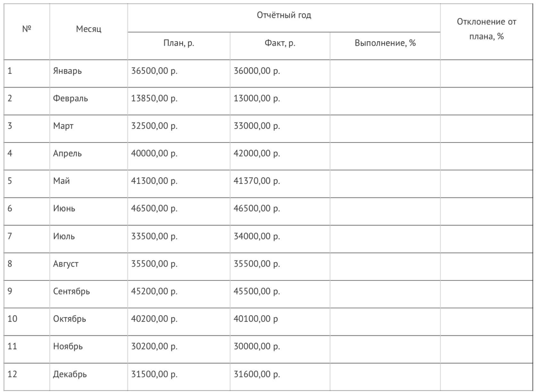The image size is (536, 392).
Task: Click the "Декабрь" month cell
Action: 70,374
